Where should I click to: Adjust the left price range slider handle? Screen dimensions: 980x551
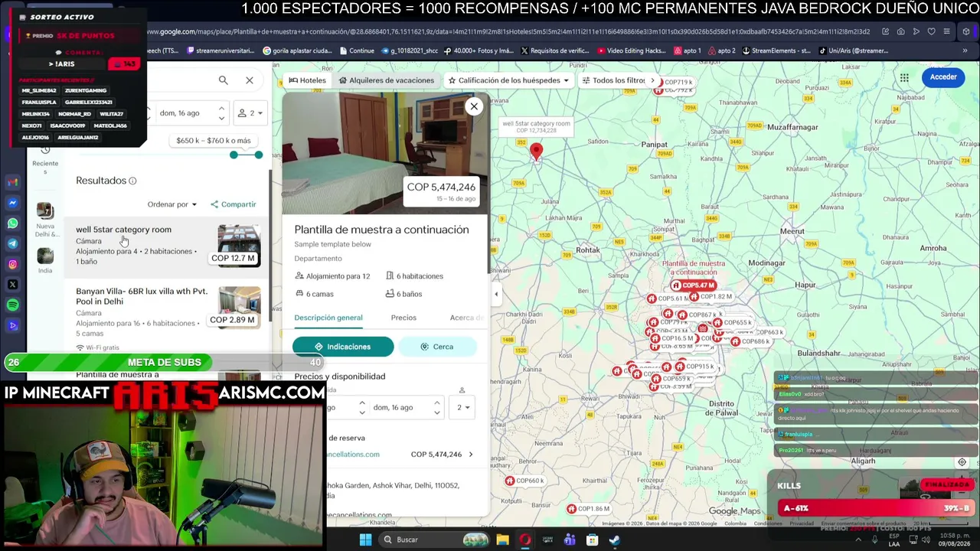coord(234,155)
